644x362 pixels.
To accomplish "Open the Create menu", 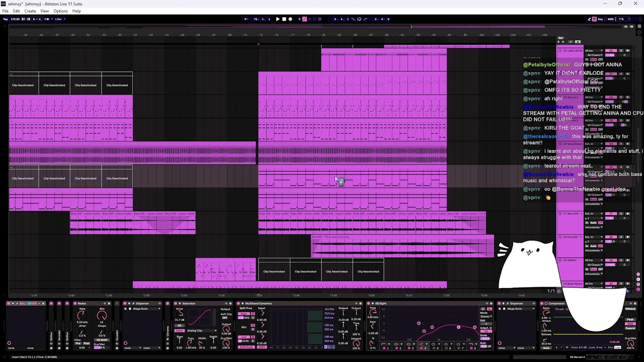I will (x=30, y=11).
